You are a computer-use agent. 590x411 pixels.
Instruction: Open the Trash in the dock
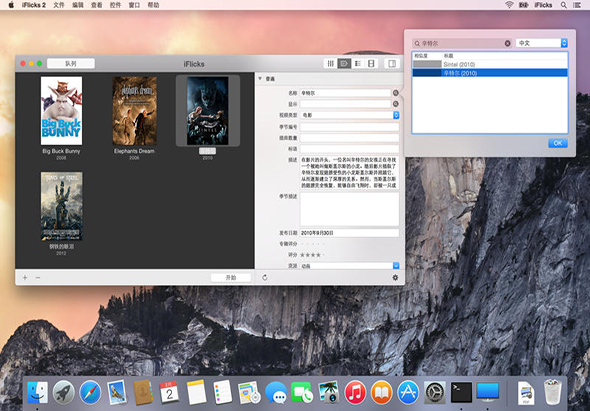pos(552,393)
